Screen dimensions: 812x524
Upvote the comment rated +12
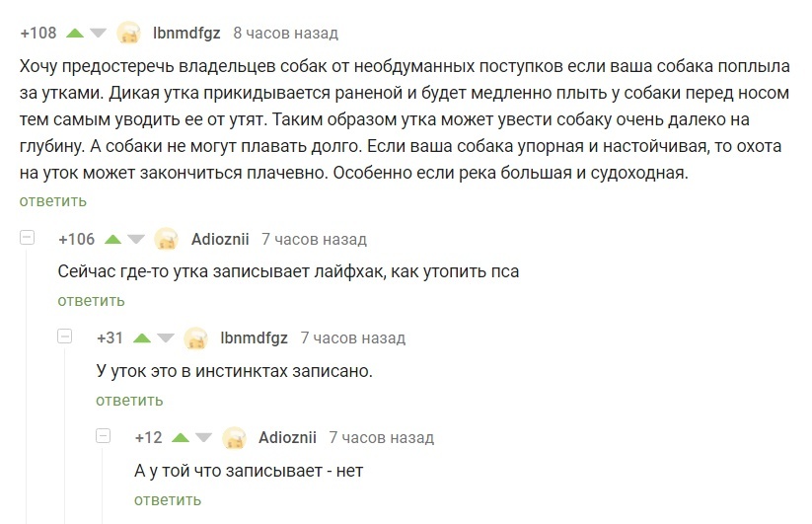point(181,437)
